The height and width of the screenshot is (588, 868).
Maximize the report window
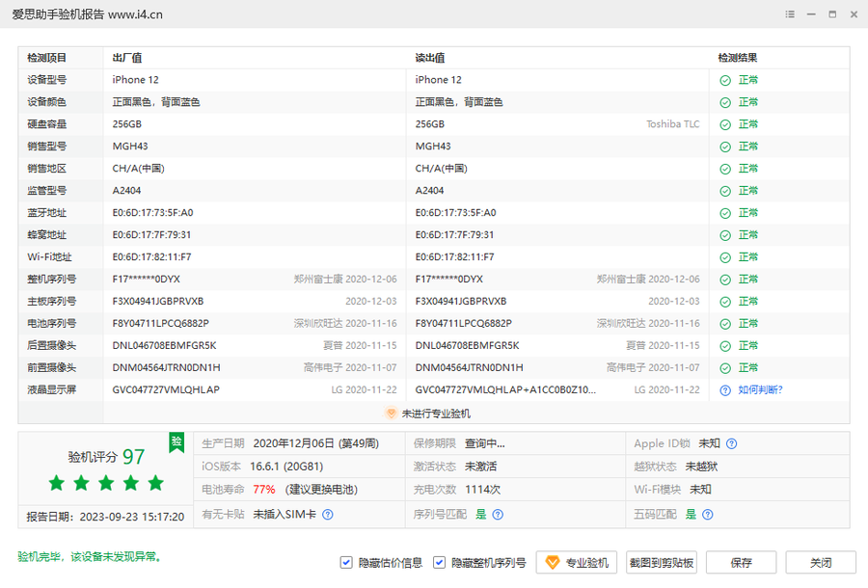832,14
